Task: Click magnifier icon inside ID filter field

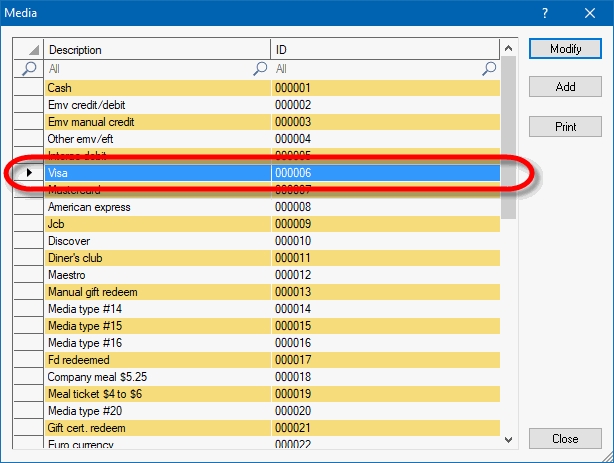Action: [x=489, y=69]
